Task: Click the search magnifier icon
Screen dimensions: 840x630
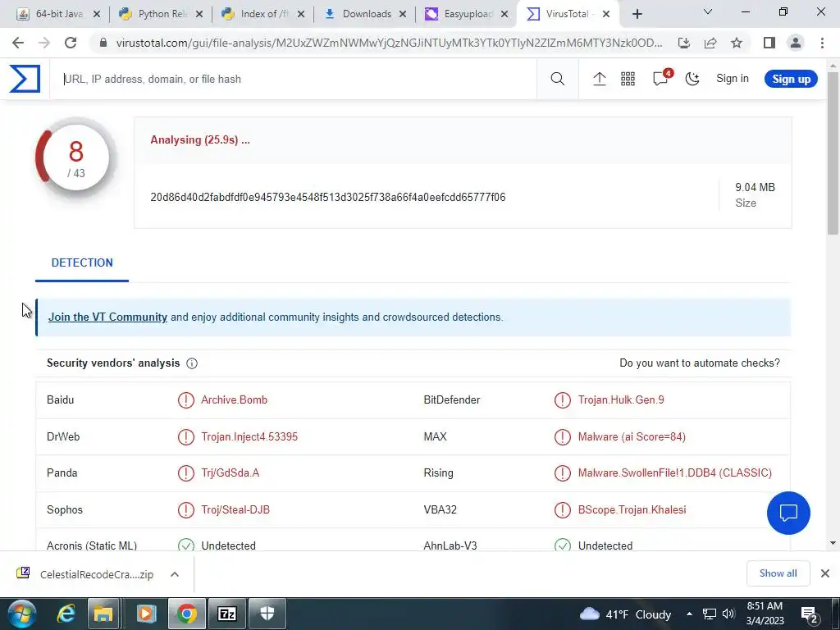Action: (558, 79)
